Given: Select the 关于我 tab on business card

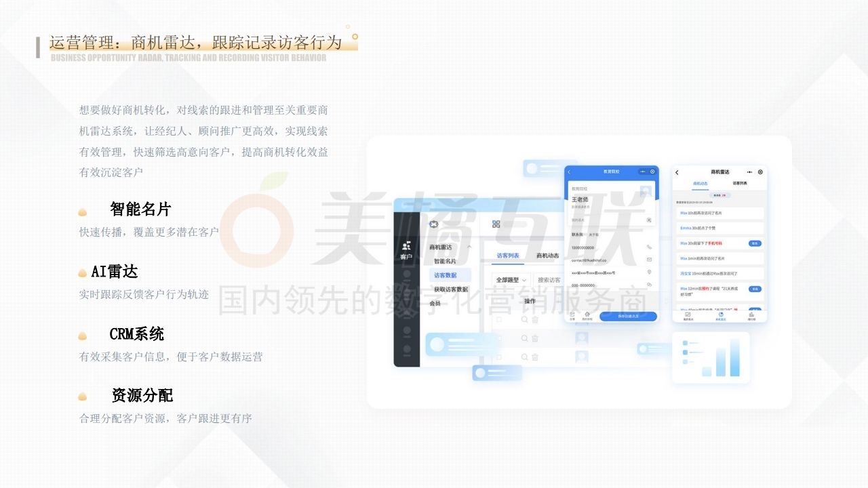Looking at the screenshot, I should [594, 235].
